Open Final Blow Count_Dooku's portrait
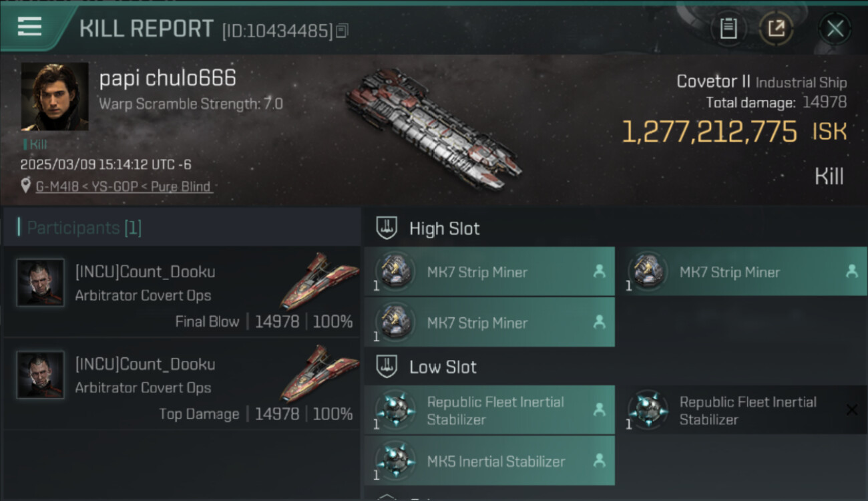Screen dimensions: 868x501 coord(41,283)
